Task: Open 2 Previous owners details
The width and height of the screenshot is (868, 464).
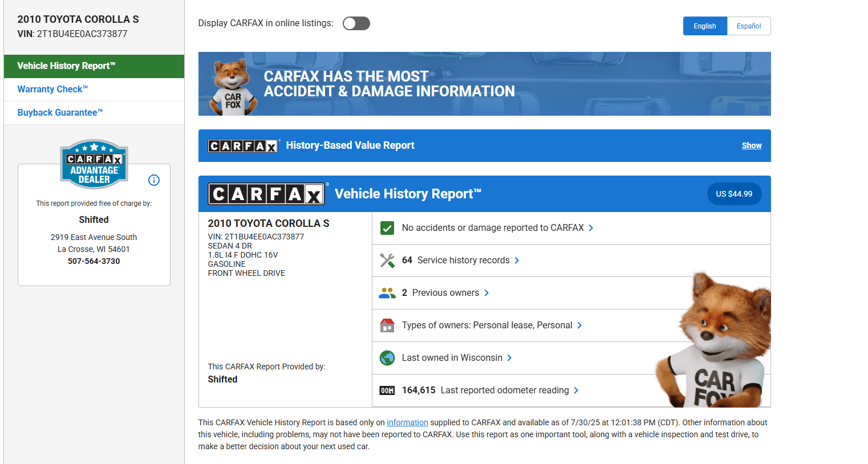Action: [440, 293]
